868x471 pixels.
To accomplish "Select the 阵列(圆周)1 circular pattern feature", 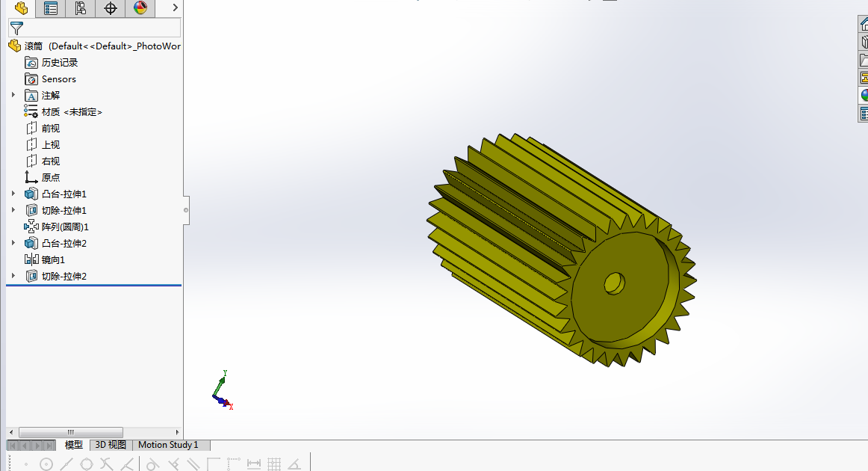I will [x=57, y=227].
